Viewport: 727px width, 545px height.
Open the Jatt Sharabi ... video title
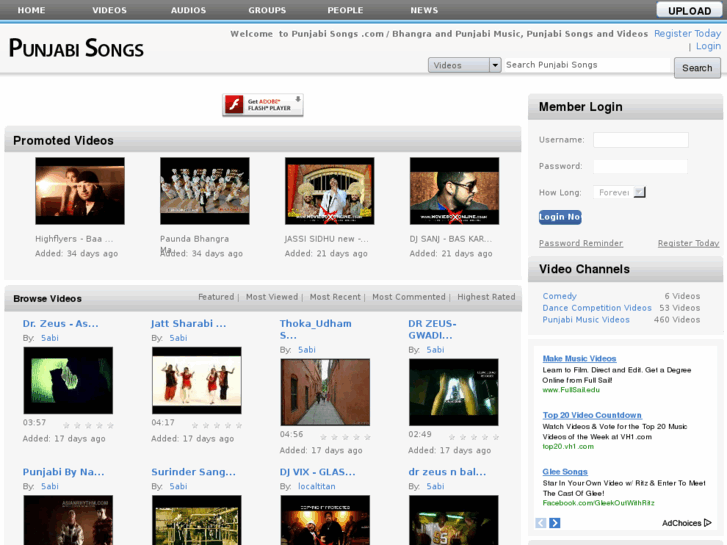189,323
